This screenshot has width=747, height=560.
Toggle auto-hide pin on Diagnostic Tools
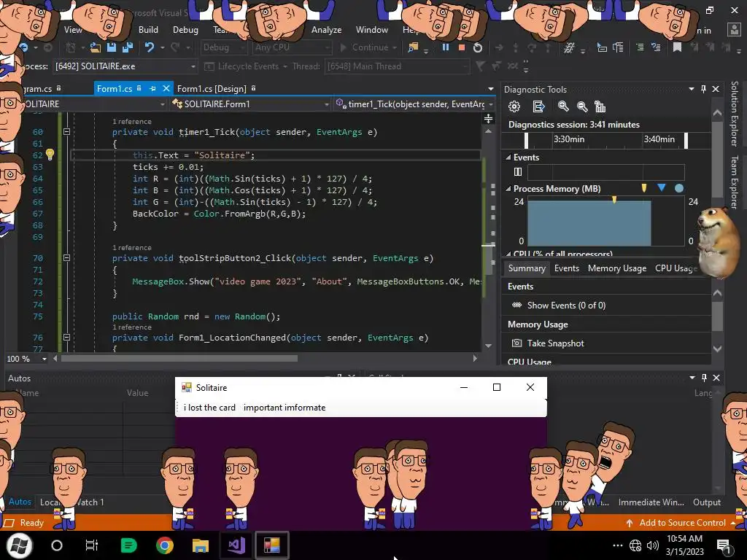(x=704, y=89)
